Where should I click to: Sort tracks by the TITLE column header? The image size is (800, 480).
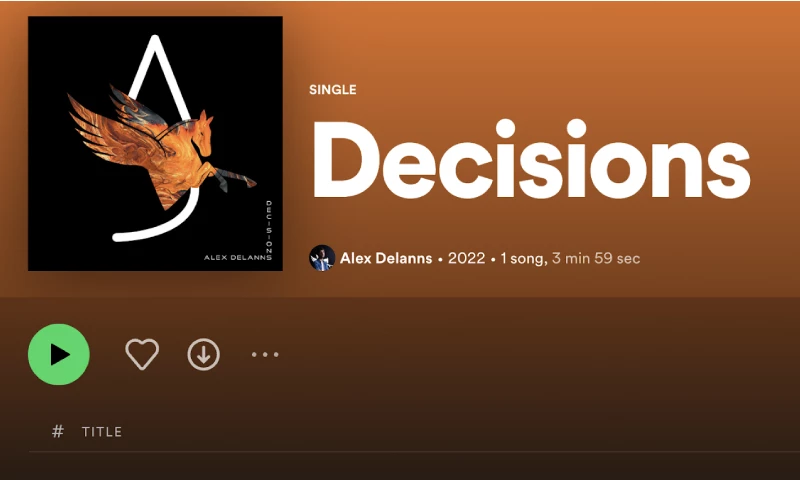click(x=102, y=432)
